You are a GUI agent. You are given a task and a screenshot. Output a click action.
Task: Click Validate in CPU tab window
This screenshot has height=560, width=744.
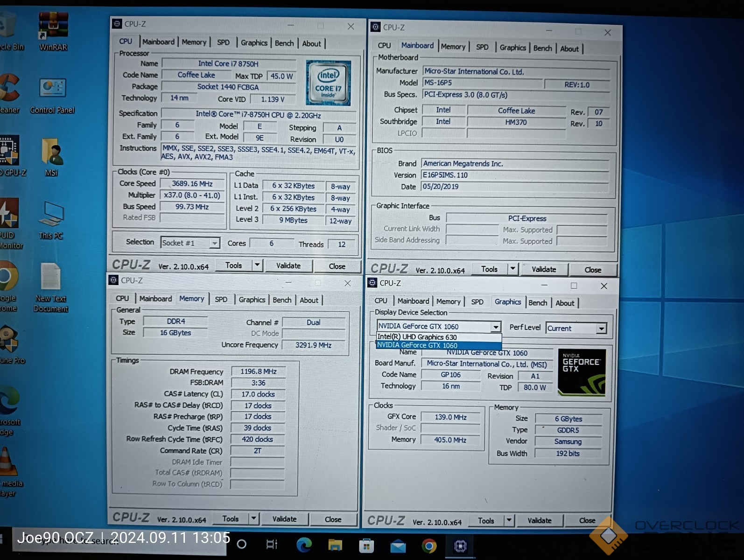288,266
